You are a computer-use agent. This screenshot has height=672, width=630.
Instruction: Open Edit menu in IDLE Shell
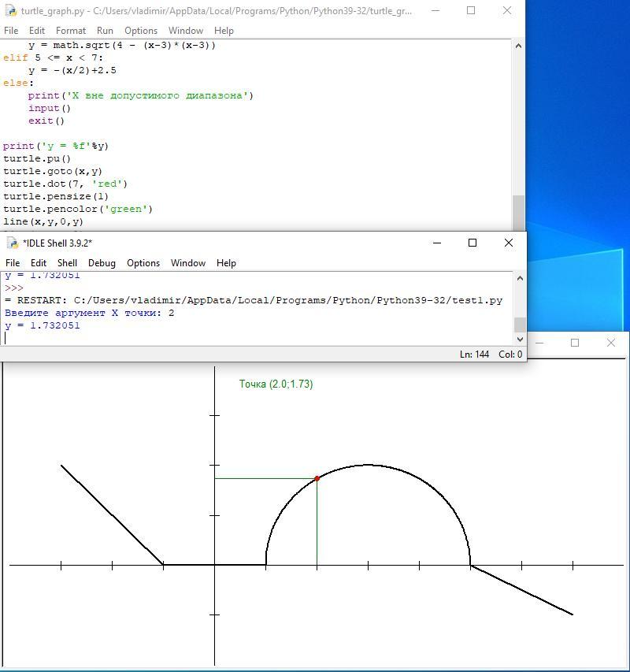[39, 262]
